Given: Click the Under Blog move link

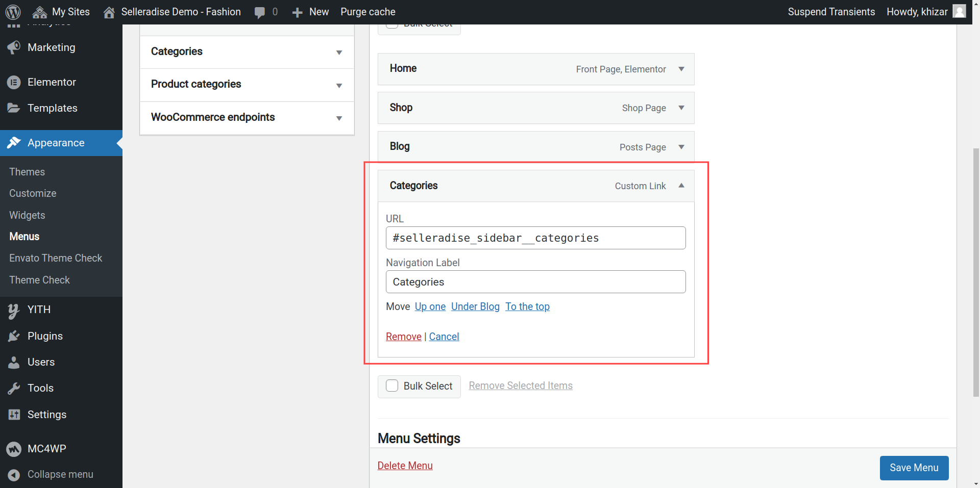Looking at the screenshot, I should coord(475,306).
